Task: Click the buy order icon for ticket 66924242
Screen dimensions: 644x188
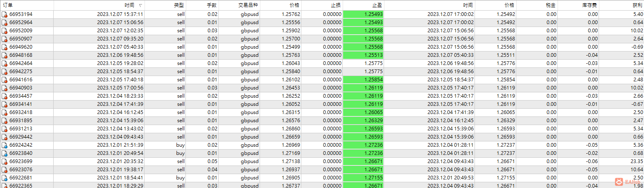Action: [x=5, y=145]
